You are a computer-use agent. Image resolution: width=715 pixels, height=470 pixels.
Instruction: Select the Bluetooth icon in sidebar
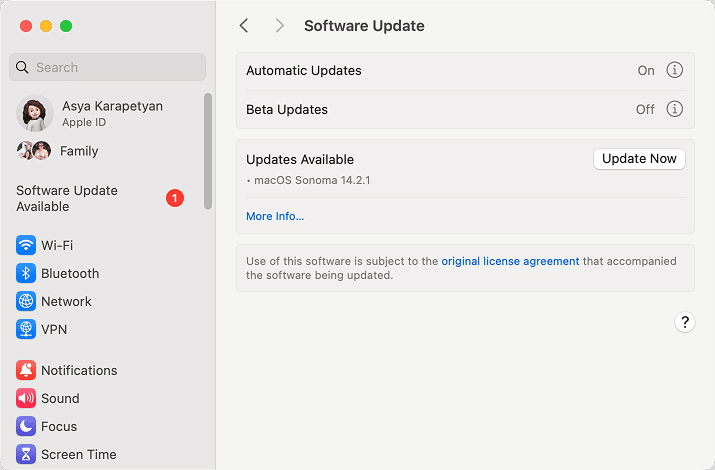click(x=26, y=274)
